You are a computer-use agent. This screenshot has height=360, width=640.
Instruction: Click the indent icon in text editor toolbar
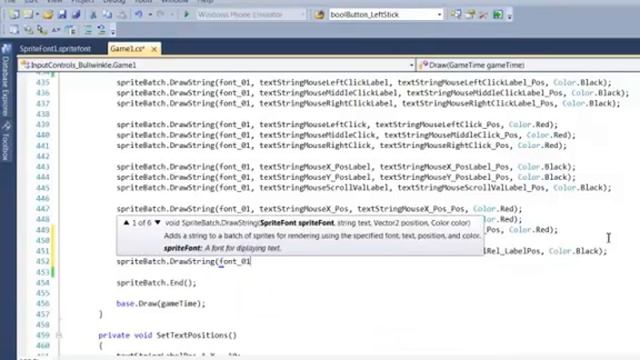point(70,30)
